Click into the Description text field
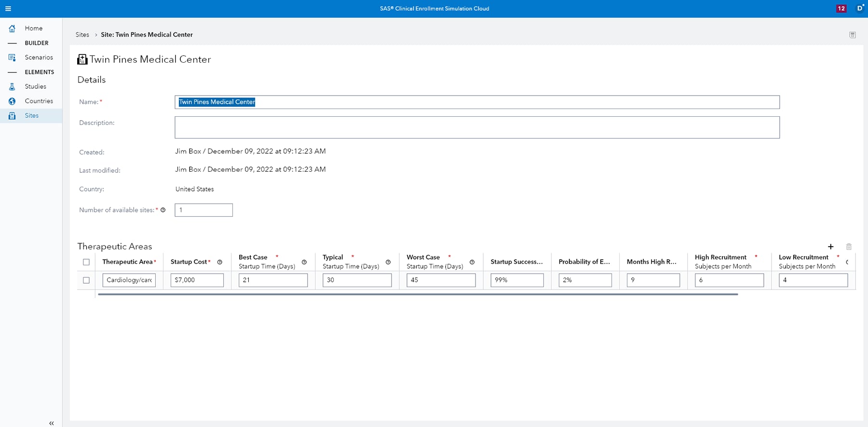868x427 pixels. point(476,127)
